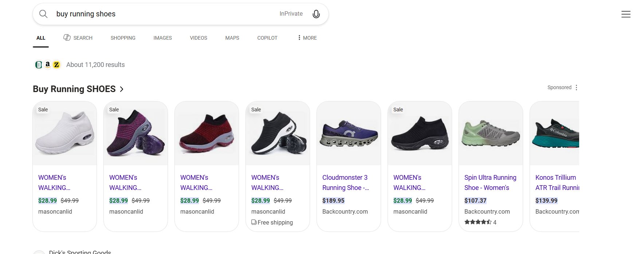Open Spin Ultra Running Shoe - Women's link
644x254 pixels.
pos(490,183)
